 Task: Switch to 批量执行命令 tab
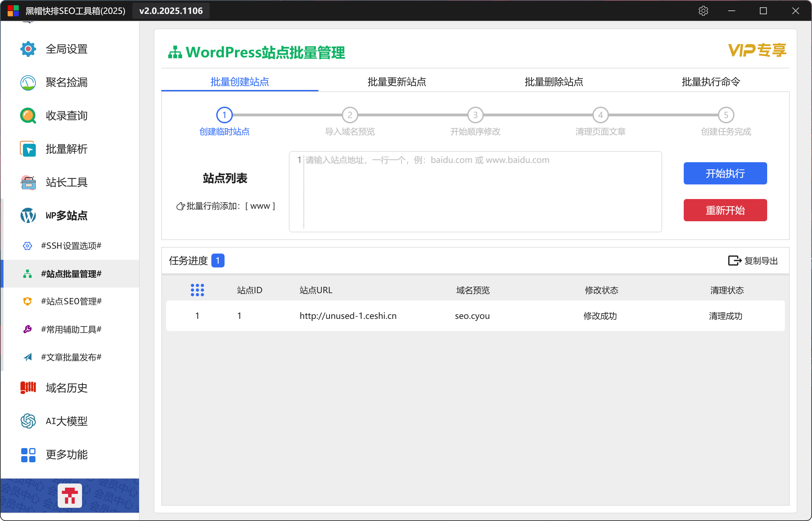(x=711, y=82)
